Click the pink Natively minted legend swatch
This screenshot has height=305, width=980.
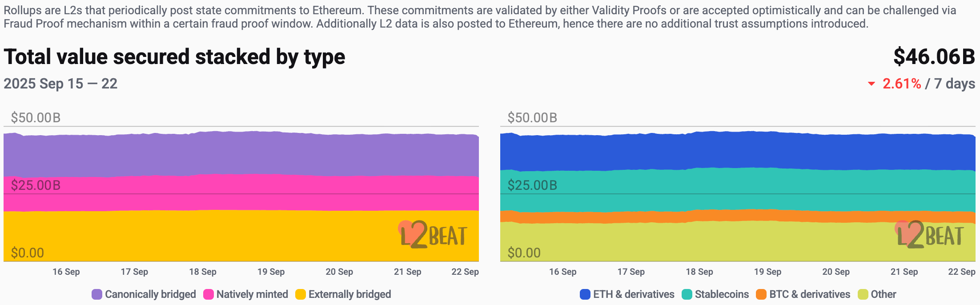coord(209,294)
